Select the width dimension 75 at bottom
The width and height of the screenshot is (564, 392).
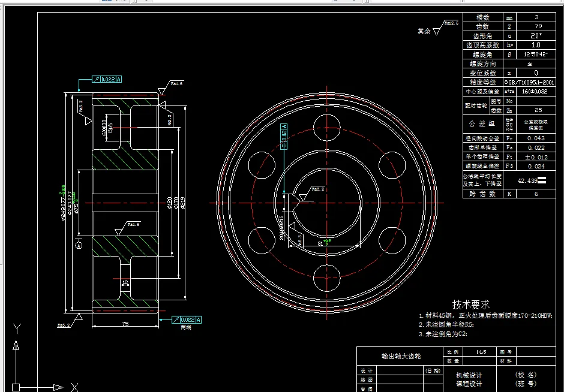(x=125, y=324)
